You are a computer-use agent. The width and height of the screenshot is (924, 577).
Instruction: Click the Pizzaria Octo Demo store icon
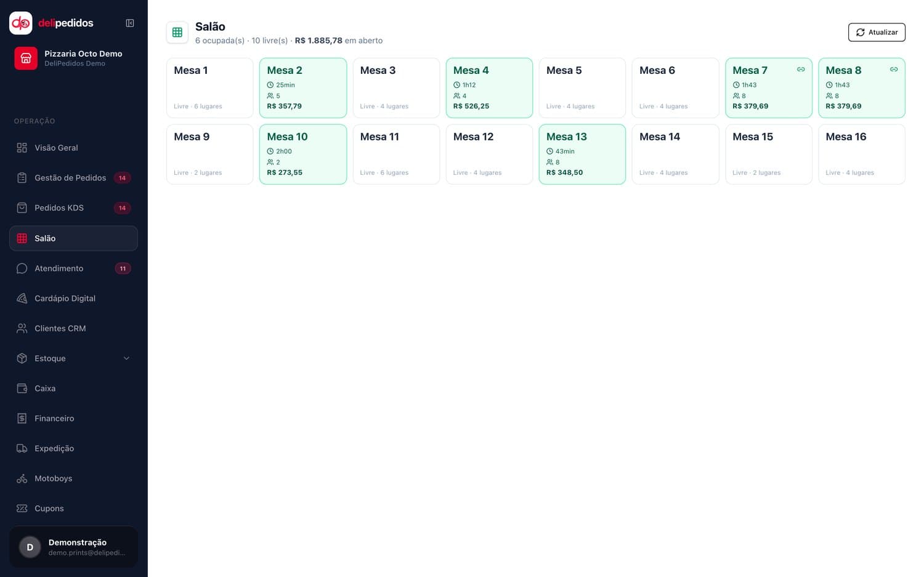(x=26, y=58)
